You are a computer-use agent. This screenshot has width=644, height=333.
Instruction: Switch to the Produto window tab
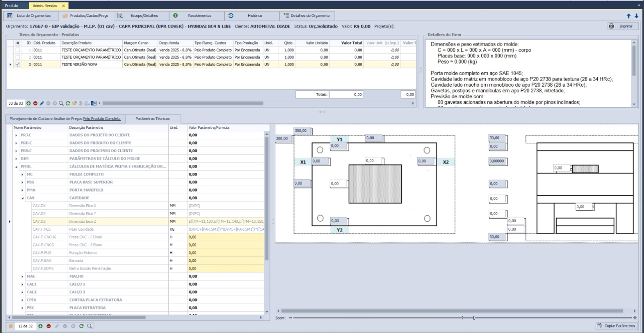click(x=12, y=6)
